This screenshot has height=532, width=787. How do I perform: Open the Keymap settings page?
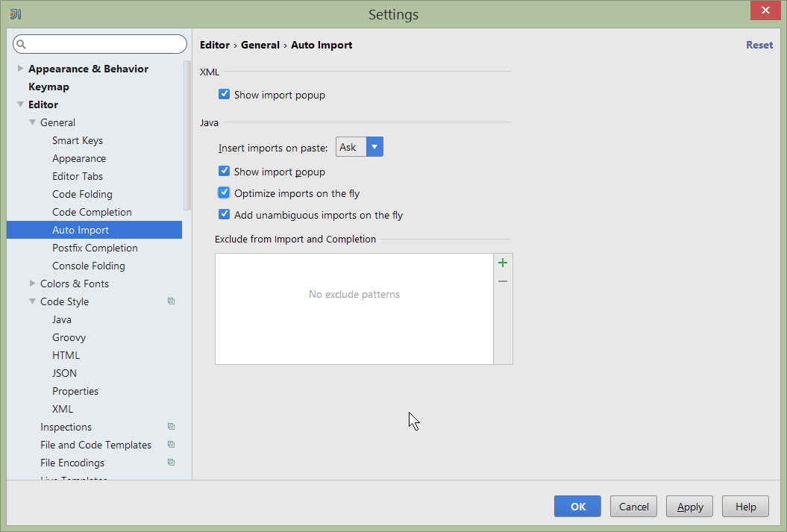(x=48, y=87)
